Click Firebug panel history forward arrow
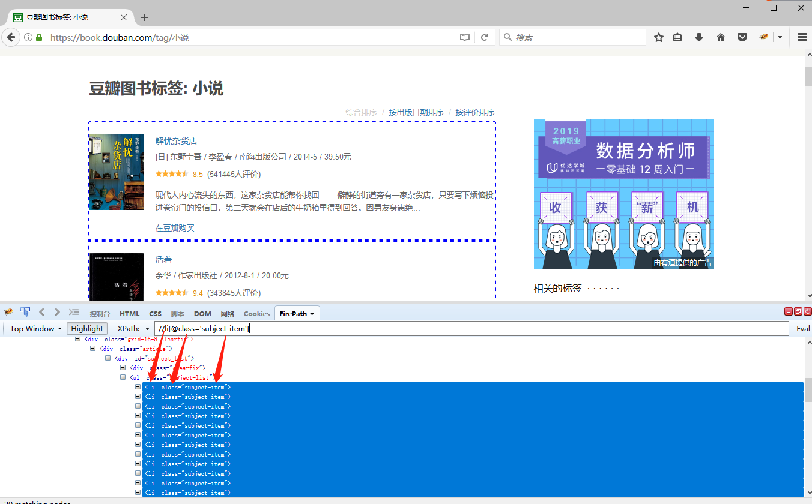The image size is (812, 504). (x=57, y=312)
